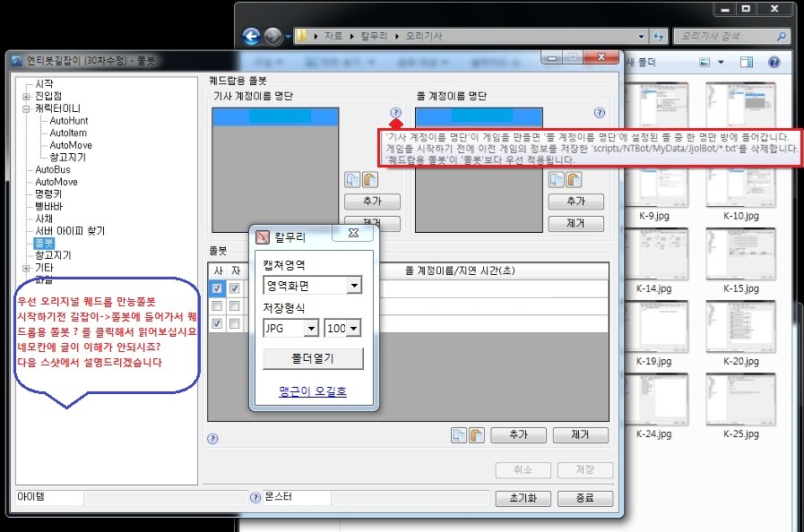Paste into the 쫄봇 table

(x=476, y=435)
